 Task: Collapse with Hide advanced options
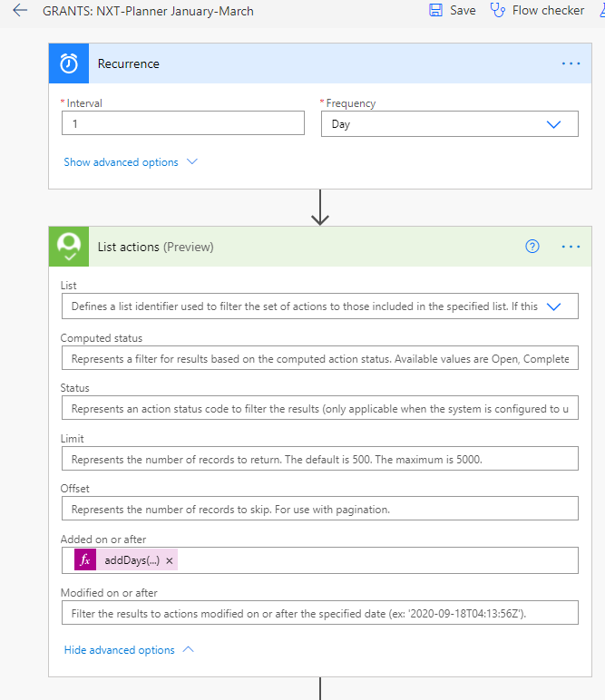tap(129, 650)
